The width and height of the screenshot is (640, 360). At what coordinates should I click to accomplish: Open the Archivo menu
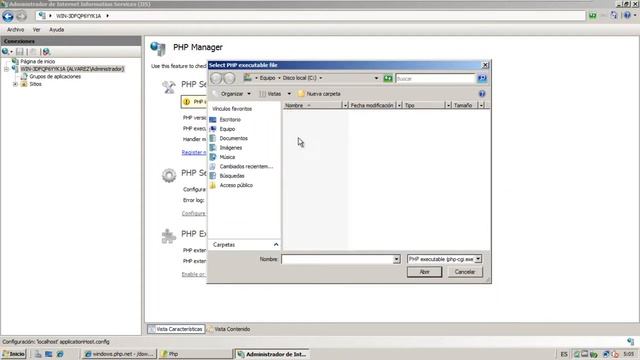(x=16, y=30)
